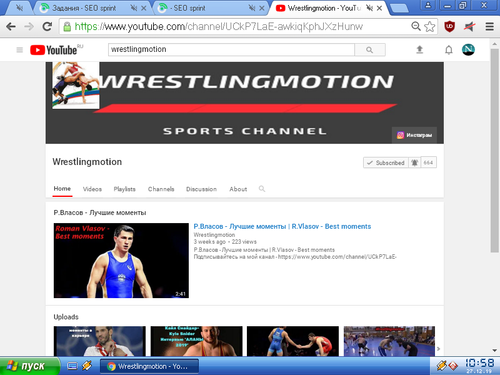
Task: Click the upload video arrow icon
Action: pos(420,50)
